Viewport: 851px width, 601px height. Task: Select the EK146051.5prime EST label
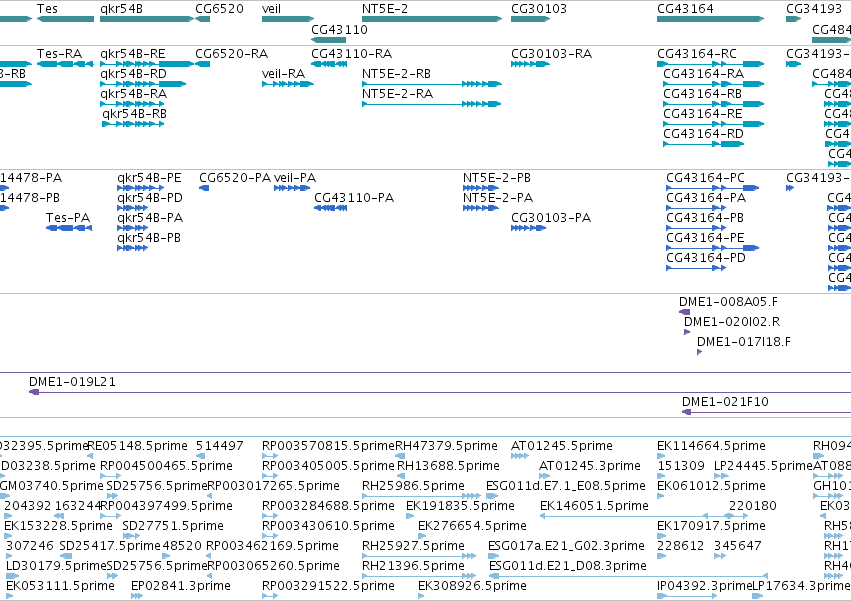(x=594, y=506)
